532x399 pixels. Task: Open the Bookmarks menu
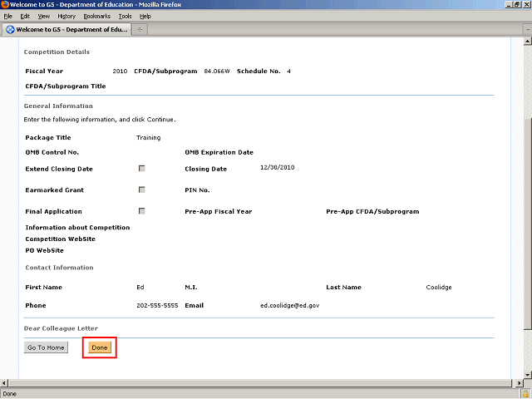point(97,16)
